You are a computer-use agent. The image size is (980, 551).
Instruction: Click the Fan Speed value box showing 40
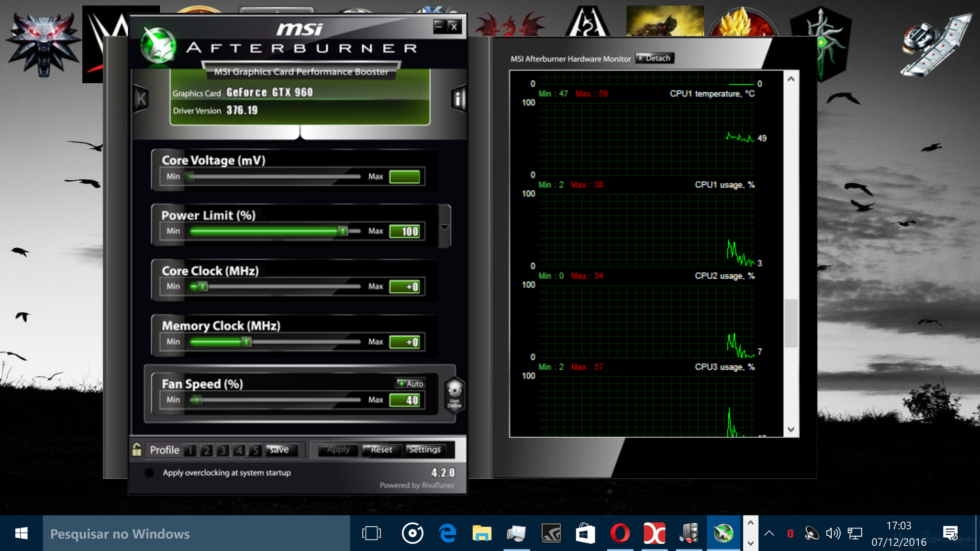[405, 400]
